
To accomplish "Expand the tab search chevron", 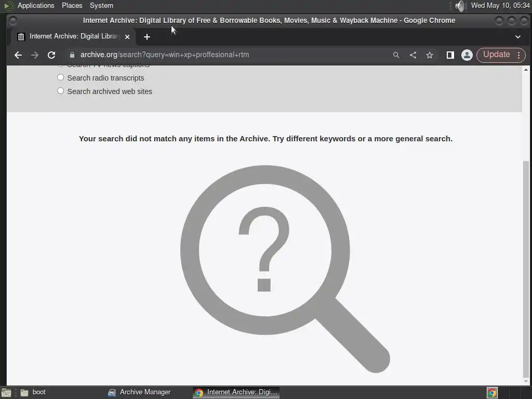I will tap(518, 37).
